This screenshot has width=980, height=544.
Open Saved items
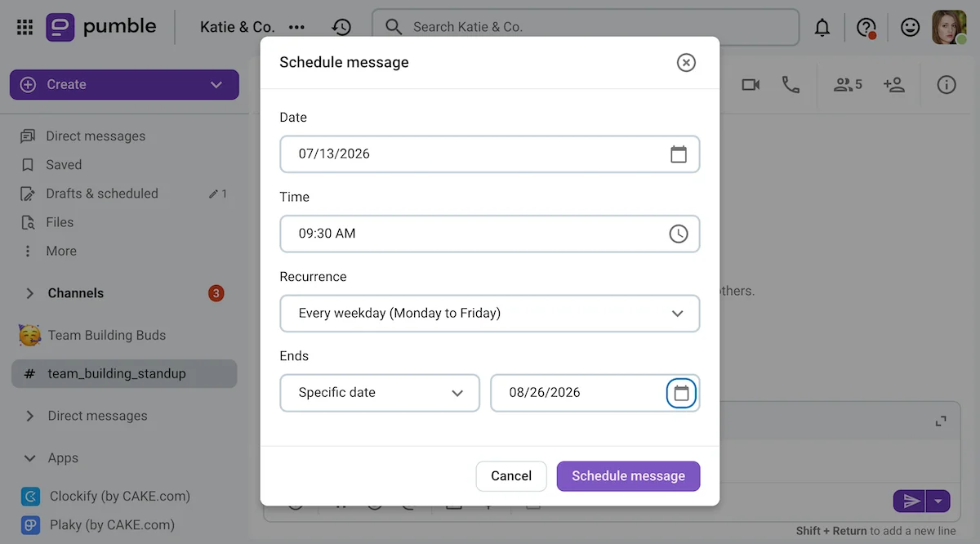click(x=51, y=165)
